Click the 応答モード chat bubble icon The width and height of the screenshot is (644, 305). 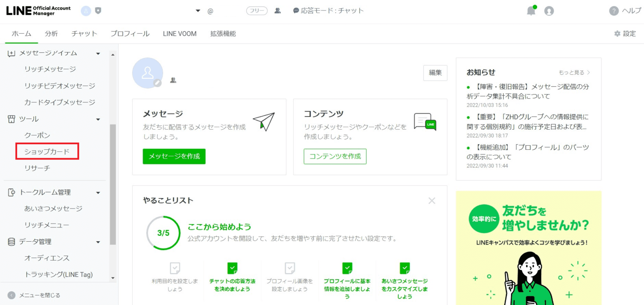tap(296, 10)
